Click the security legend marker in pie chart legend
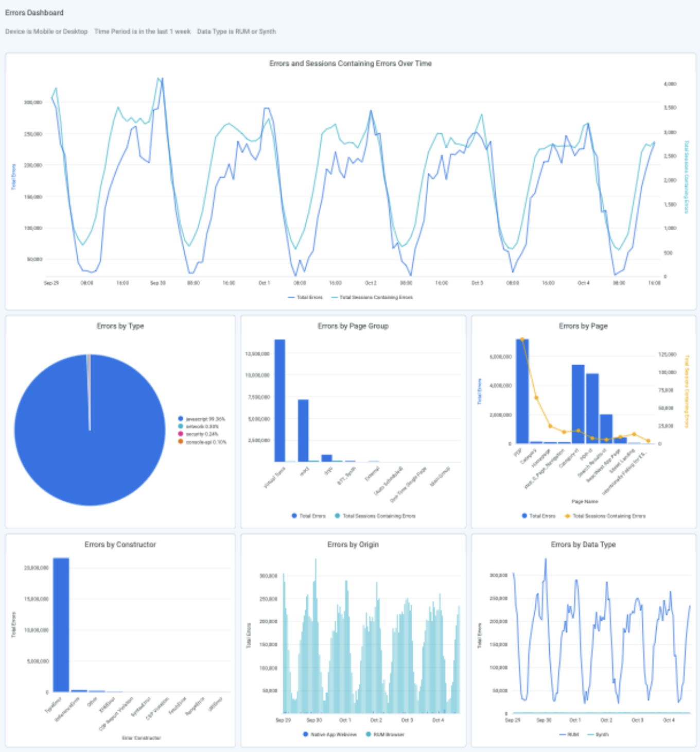700x752 pixels. [181, 434]
